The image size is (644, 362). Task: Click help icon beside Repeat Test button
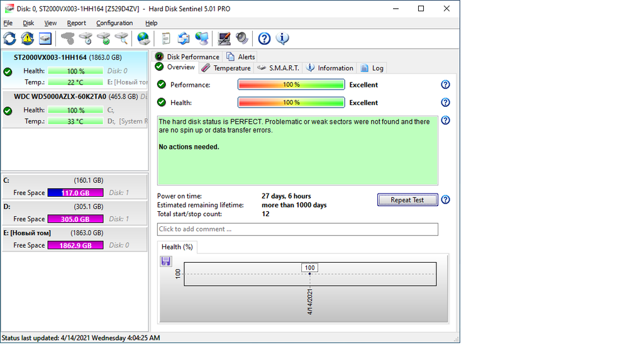(445, 200)
